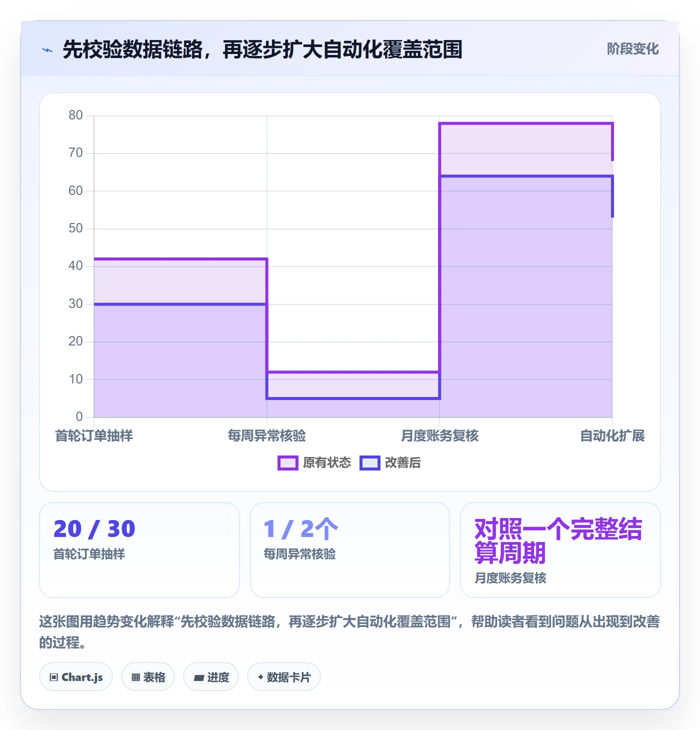Screen dimensions: 700x730
Task: Click the 10 y-axis value
Action: (75, 379)
